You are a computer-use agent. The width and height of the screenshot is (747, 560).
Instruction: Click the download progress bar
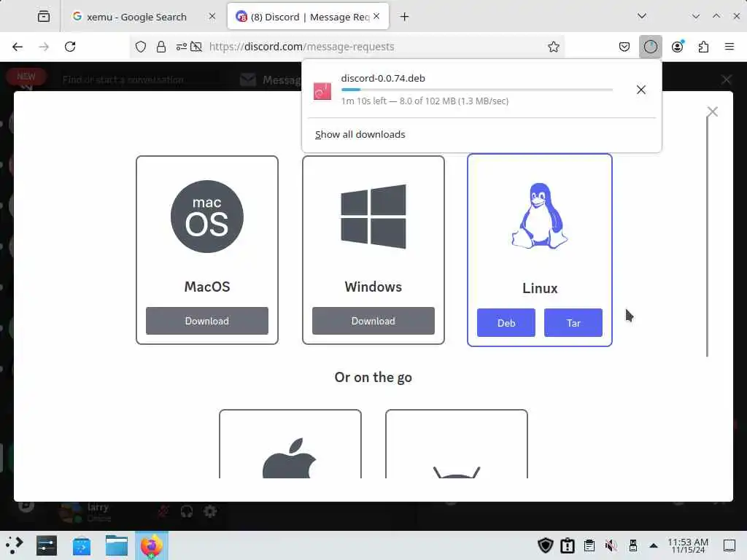pyautogui.click(x=477, y=90)
